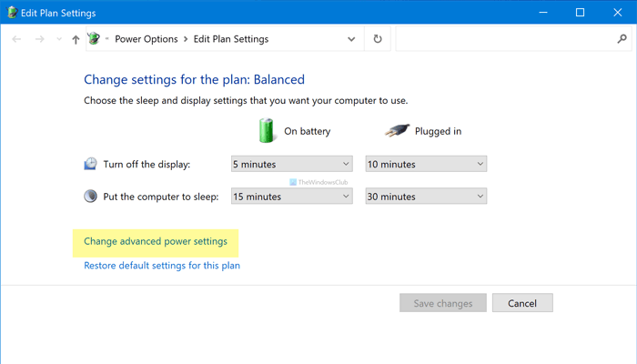Open display timeout dropdown for On battery
Screen dimensions: 637x364
click(290, 164)
